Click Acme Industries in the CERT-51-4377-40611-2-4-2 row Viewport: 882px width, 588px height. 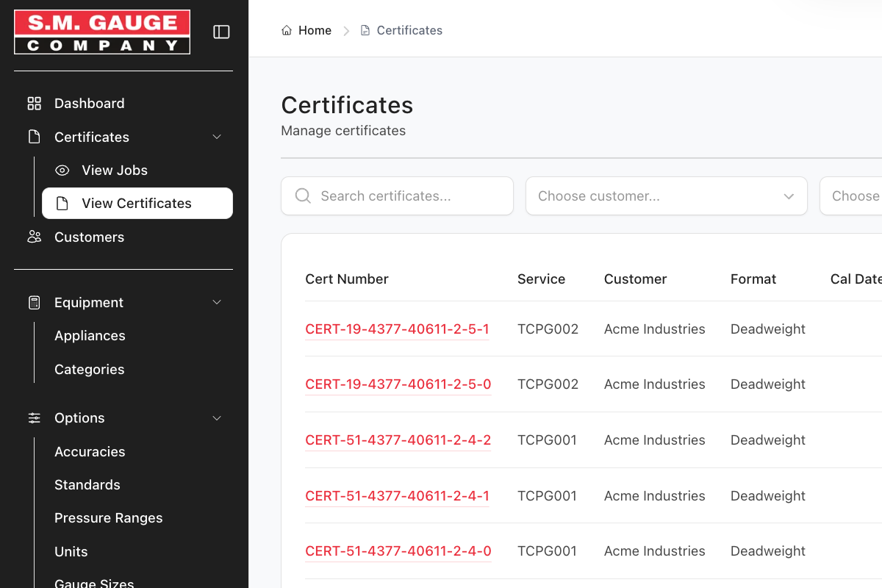coord(655,440)
